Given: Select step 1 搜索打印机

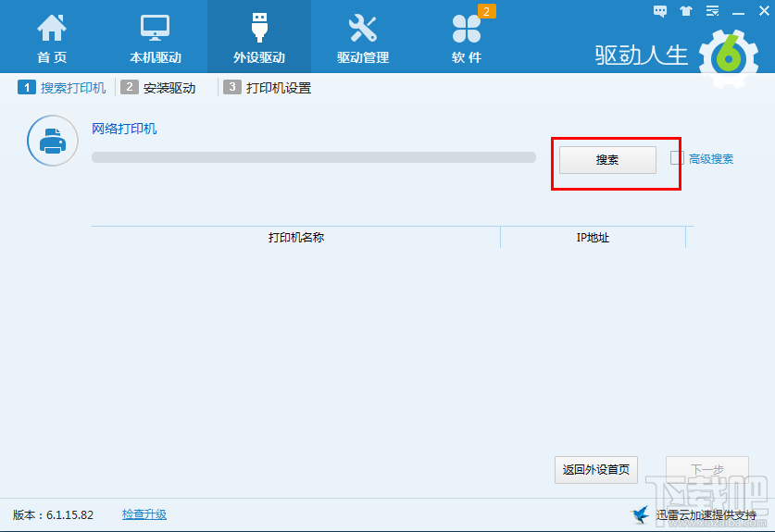Looking at the screenshot, I should pyautogui.click(x=62, y=88).
